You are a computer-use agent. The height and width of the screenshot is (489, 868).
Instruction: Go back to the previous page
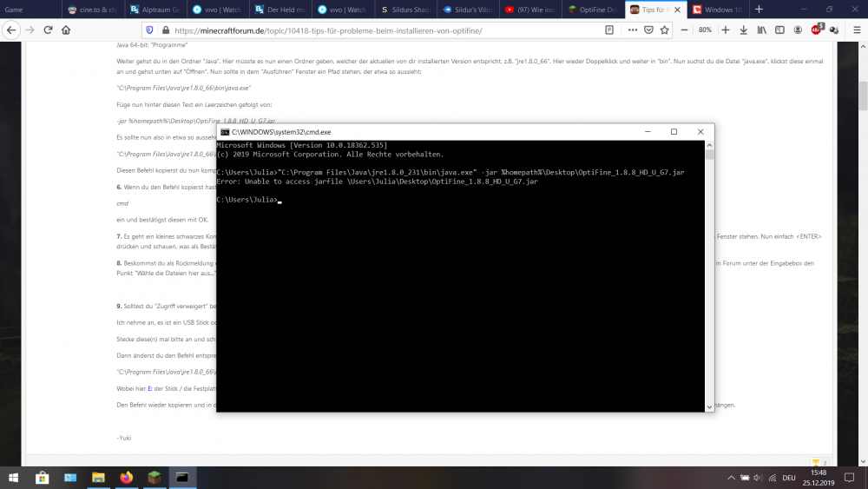[11, 30]
